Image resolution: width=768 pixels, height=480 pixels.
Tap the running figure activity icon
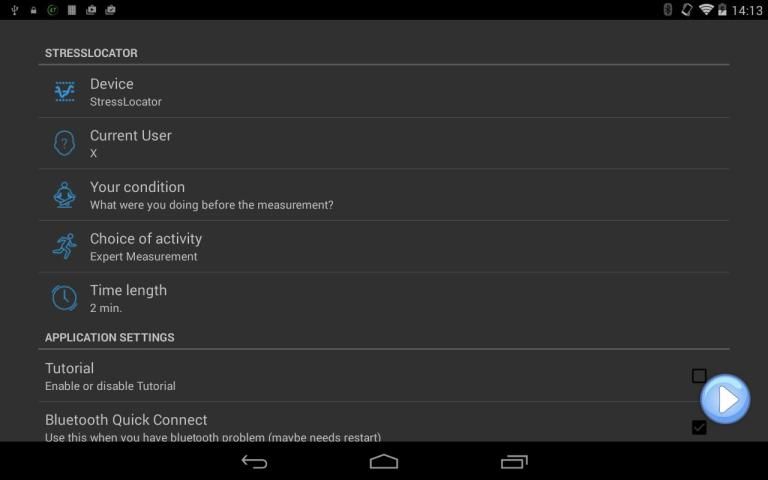point(65,246)
